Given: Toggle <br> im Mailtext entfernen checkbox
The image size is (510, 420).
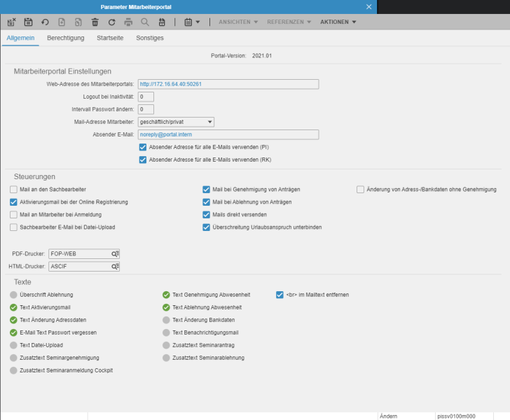Looking at the screenshot, I should point(280,295).
